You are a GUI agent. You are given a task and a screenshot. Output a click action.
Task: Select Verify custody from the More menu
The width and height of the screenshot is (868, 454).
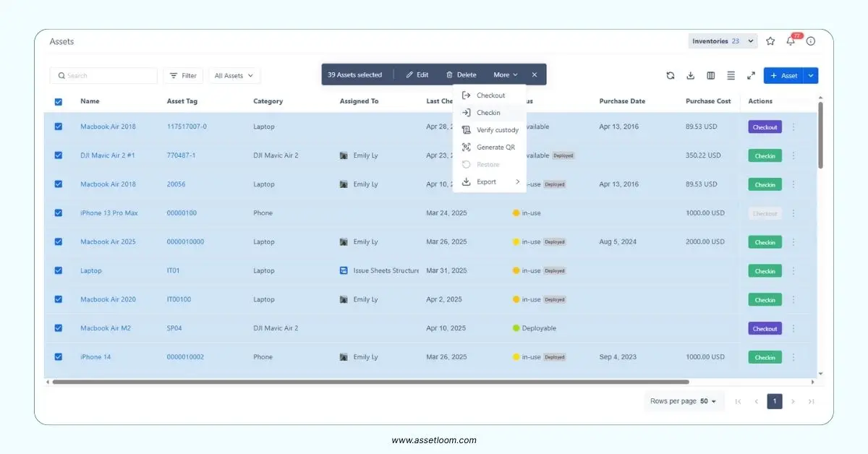pyautogui.click(x=497, y=130)
